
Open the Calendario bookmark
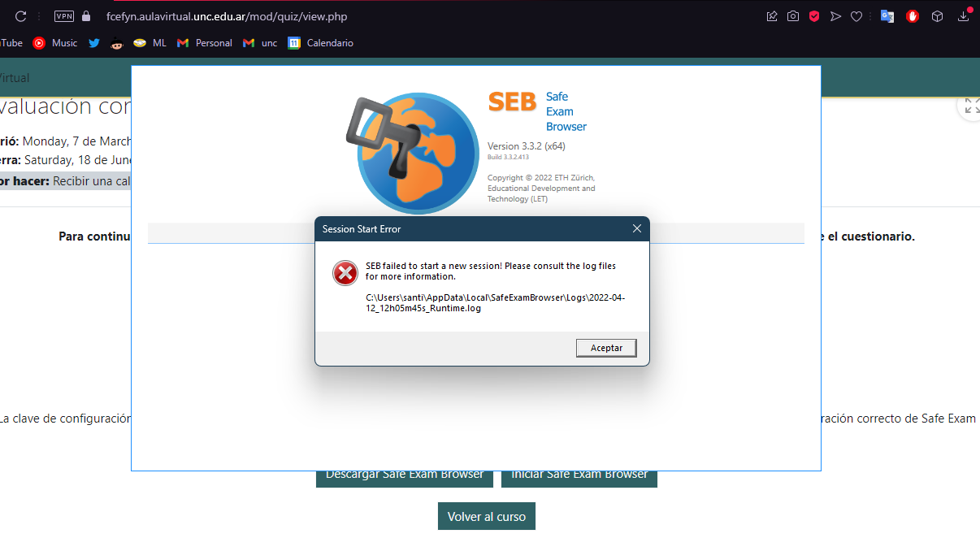click(321, 43)
